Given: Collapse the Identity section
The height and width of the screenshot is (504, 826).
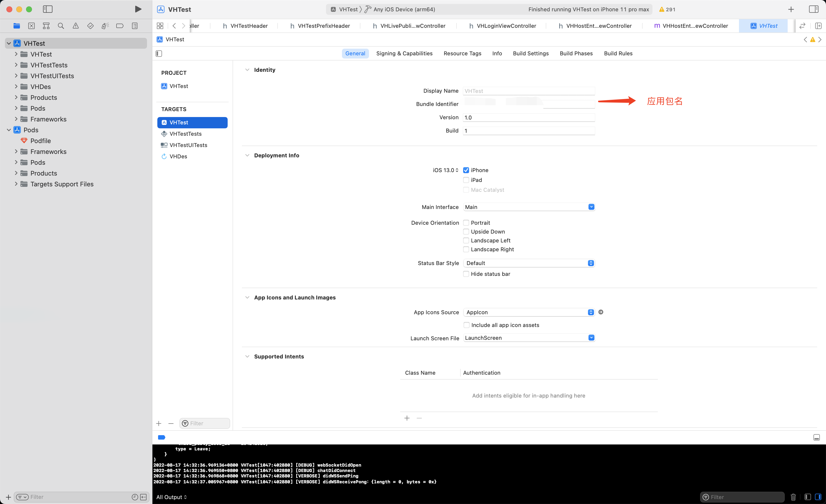Looking at the screenshot, I should (247, 70).
